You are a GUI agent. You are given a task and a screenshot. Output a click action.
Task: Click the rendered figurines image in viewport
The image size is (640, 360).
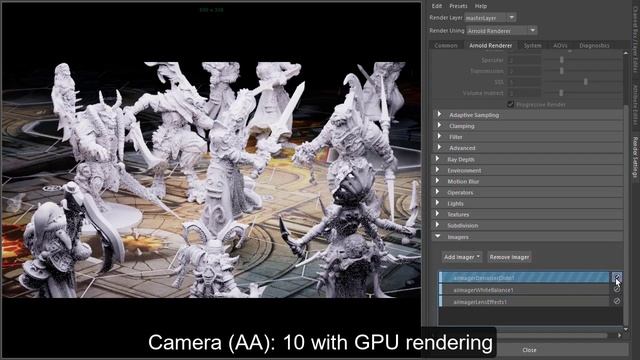(211, 180)
